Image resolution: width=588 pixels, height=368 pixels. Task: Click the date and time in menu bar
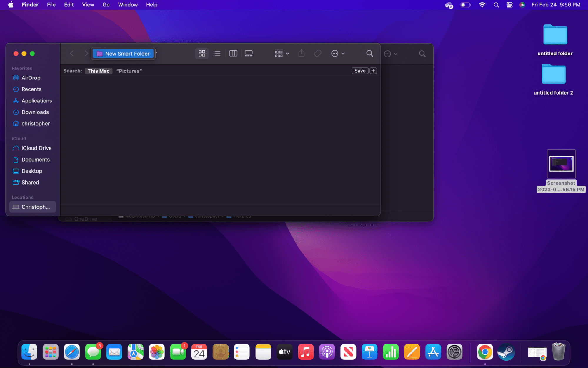pos(556,5)
